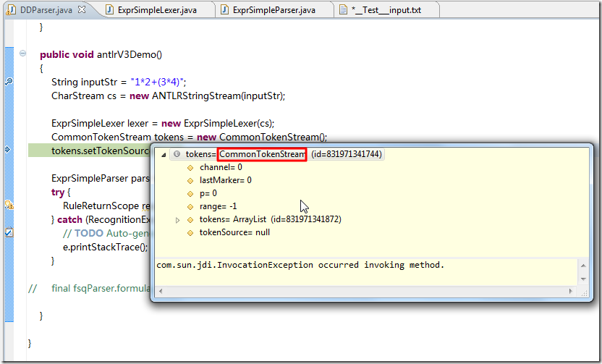Click the detail pane scroll up arrow

pos(583,266)
